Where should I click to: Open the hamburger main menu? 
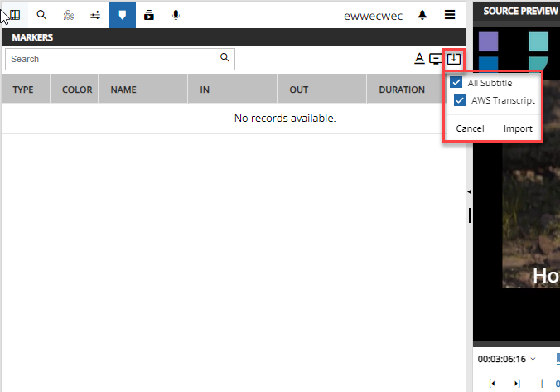450,15
